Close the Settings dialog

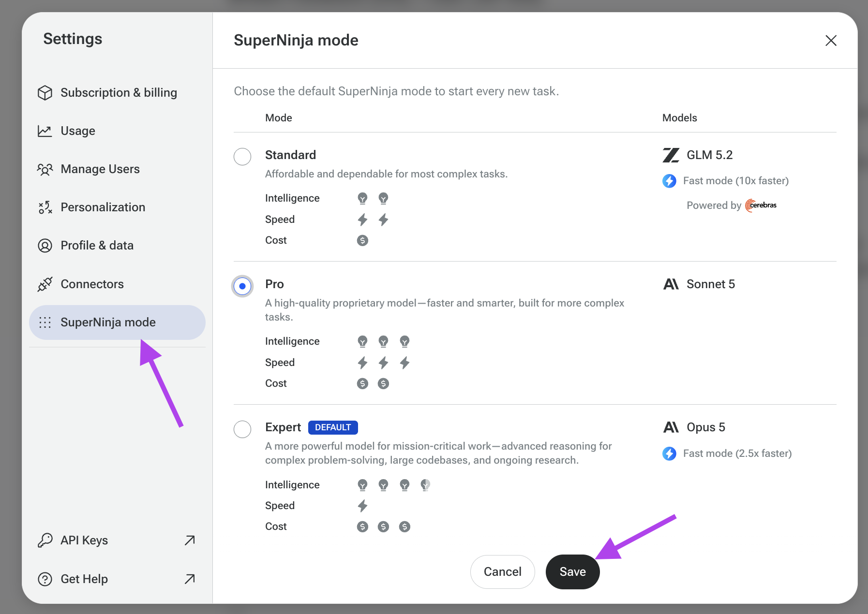coord(831,41)
